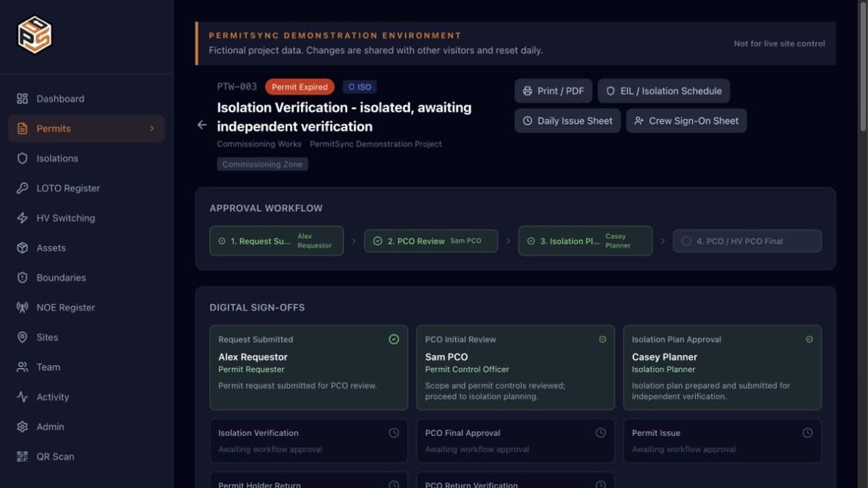Click the NOE Register antenna icon
The height and width of the screenshot is (488, 868).
[x=22, y=307]
